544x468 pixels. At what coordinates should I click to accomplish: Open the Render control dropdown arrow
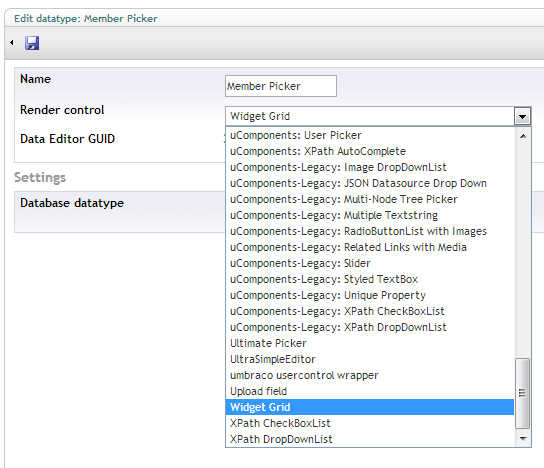[522, 116]
